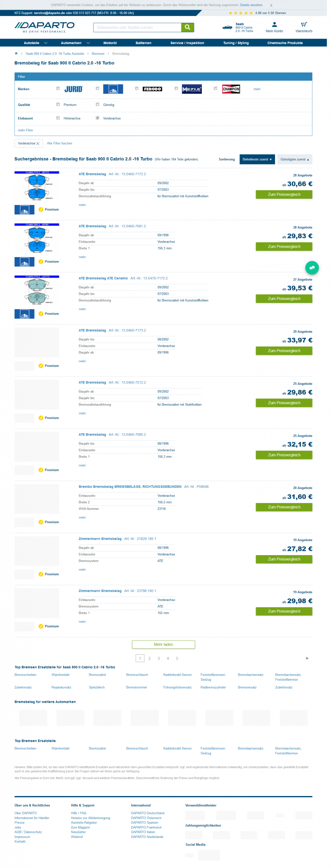Click the part number search field
Viewport: 331px width, 868px height.
(x=137, y=27)
